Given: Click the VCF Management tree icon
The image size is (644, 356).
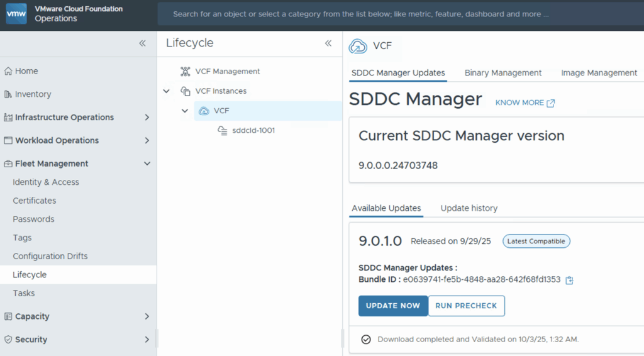Looking at the screenshot, I should (185, 72).
